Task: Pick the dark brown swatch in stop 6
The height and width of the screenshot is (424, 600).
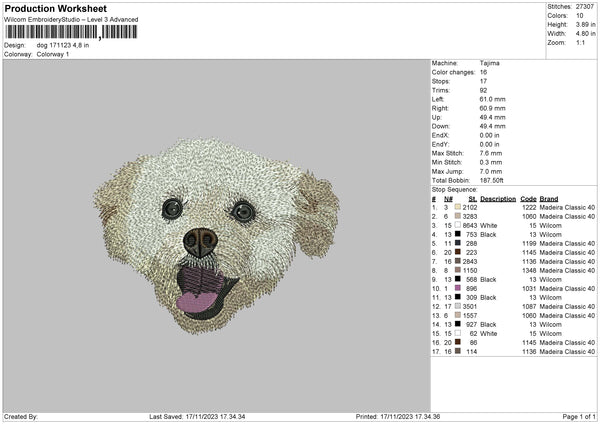Action: pyautogui.click(x=458, y=252)
